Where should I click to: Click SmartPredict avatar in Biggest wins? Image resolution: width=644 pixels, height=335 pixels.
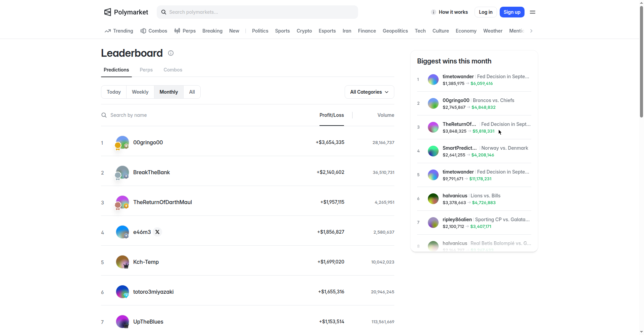pos(433,151)
